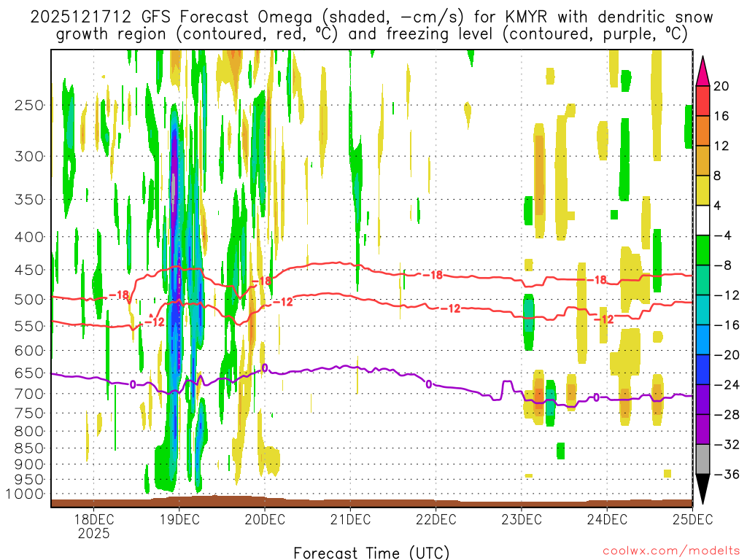Click the Forecast Time (UTC) axis title
The height and width of the screenshot is (560, 747).
371,553
